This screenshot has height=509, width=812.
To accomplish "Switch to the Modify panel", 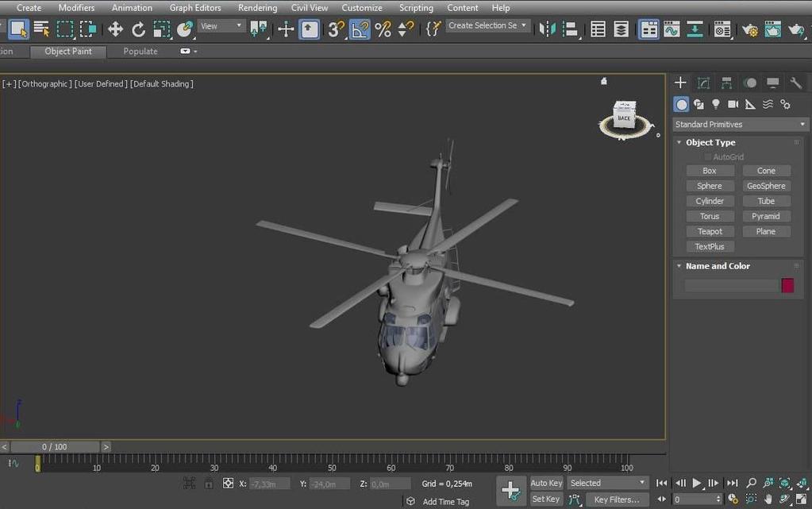I will 703,83.
